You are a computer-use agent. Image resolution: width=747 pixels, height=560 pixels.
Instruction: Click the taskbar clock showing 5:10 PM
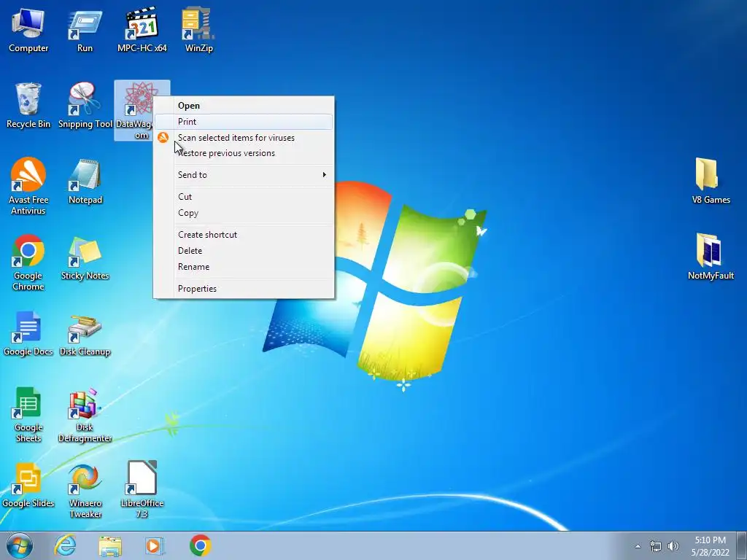pyautogui.click(x=711, y=546)
